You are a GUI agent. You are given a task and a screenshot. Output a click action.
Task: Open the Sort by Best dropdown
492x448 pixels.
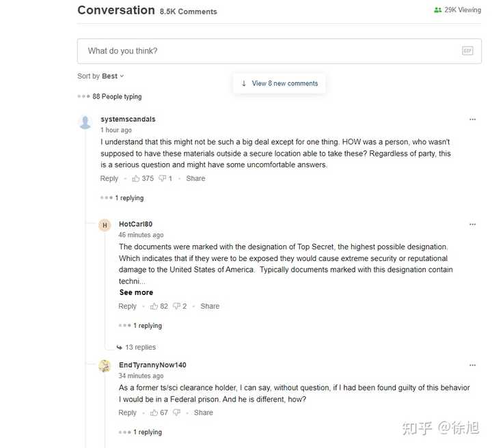coord(100,76)
